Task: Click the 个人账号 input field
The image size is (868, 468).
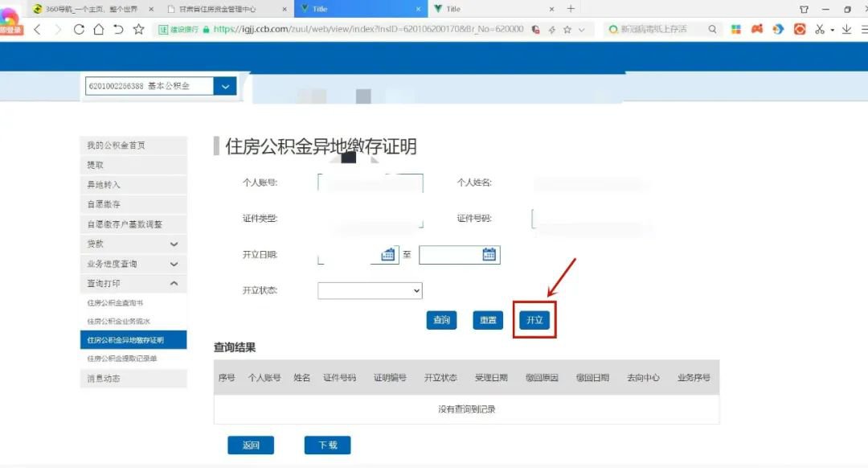Action: point(371,183)
